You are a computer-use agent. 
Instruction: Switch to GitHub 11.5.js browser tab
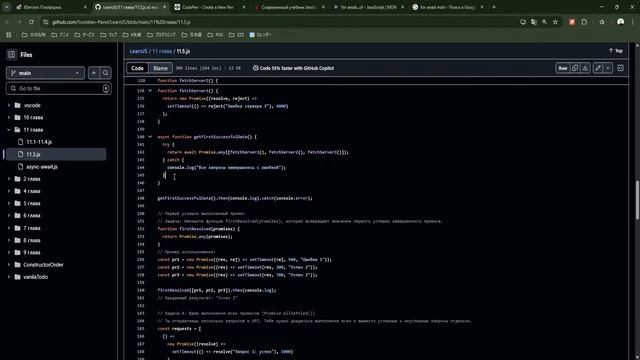tap(130, 7)
